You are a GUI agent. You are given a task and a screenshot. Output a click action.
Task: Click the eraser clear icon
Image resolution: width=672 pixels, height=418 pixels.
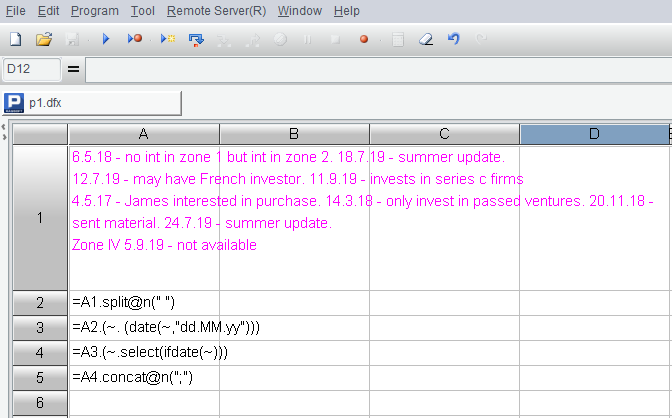[425, 39]
